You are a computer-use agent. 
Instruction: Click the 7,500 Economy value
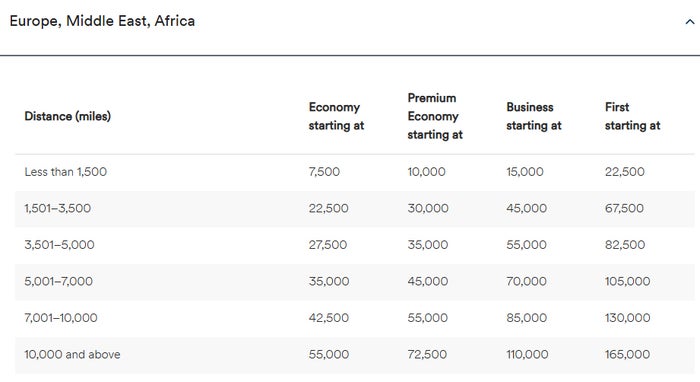click(324, 172)
